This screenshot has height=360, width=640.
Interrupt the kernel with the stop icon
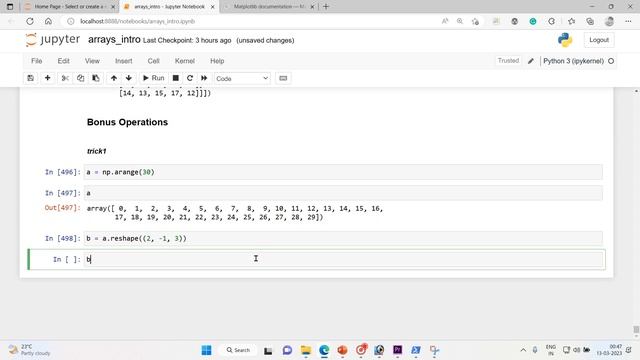176,78
